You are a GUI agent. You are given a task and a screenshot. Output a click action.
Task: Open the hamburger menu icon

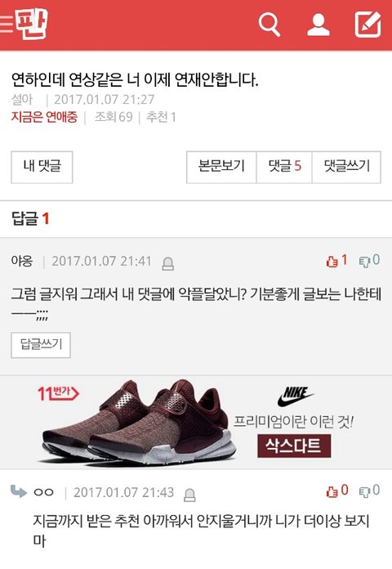(6, 24)
